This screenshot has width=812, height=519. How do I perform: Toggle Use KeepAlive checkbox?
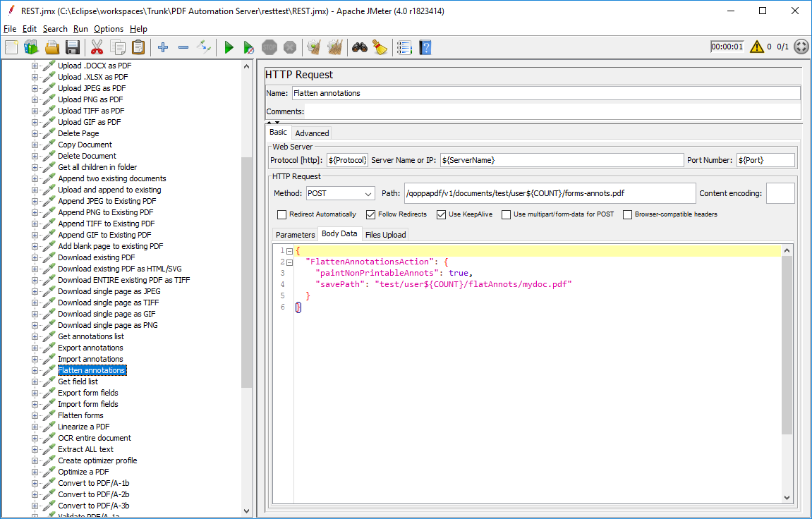(441, 214)
